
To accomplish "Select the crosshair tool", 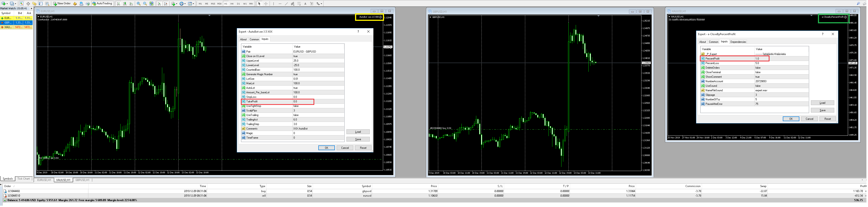I will (266, 4).
